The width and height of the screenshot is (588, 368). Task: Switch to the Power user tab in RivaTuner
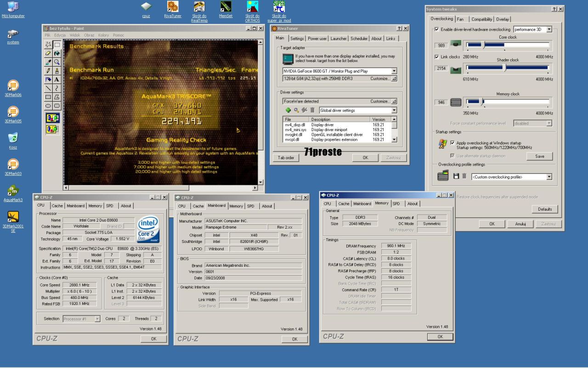click(x=317, y=39)
